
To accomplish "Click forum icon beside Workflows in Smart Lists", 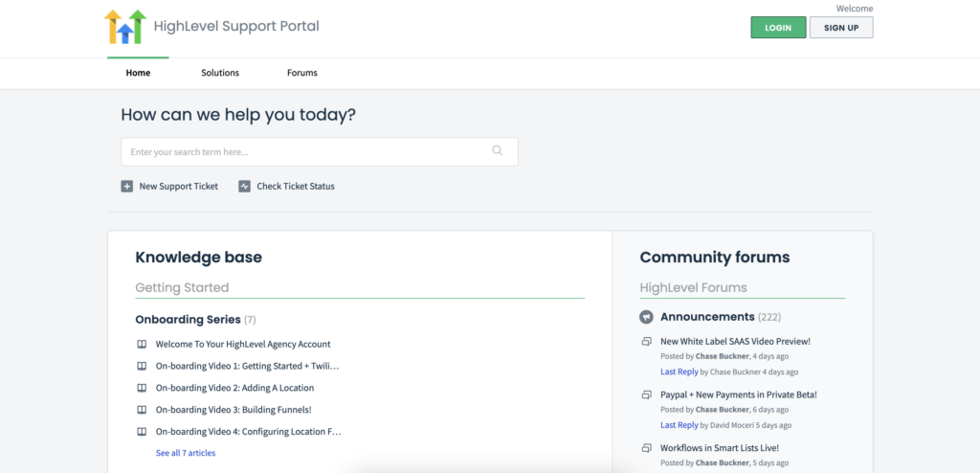I will pos(646,448).
